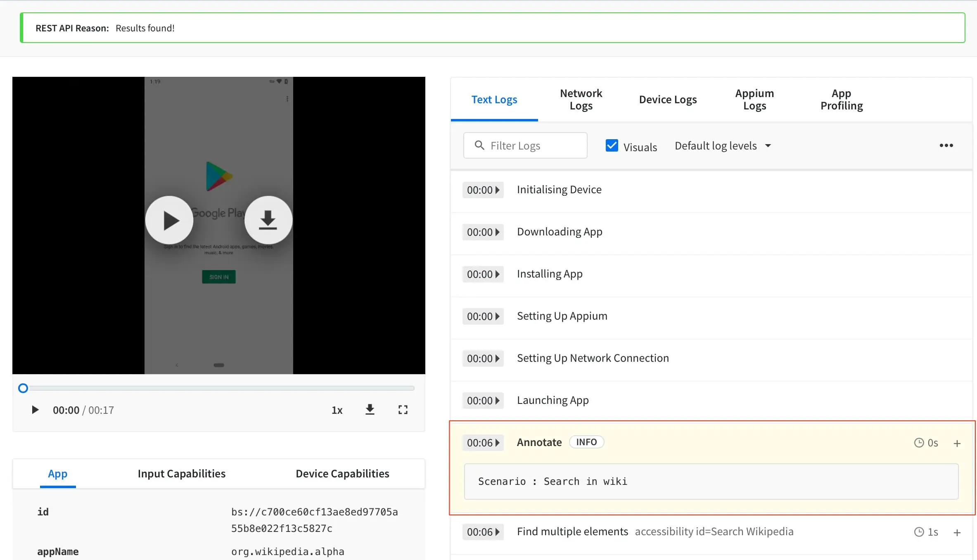Select the Device Capabilities tab

click(x=342, y=474)
